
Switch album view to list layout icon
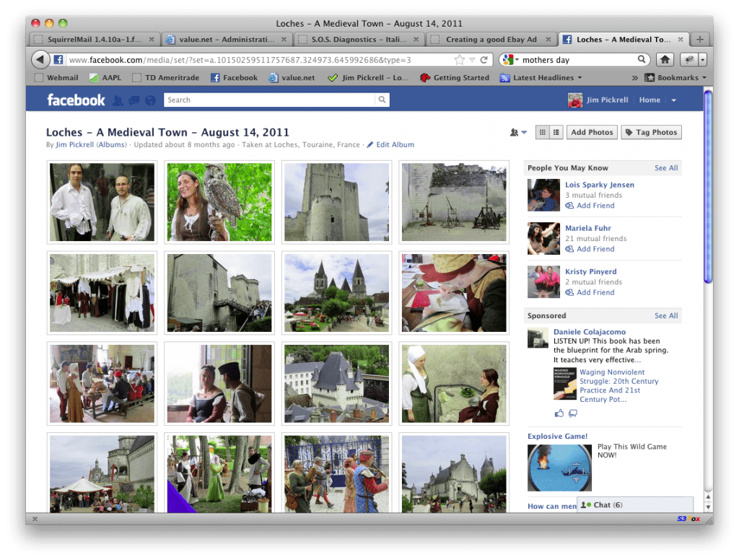[x=556, y=132]
